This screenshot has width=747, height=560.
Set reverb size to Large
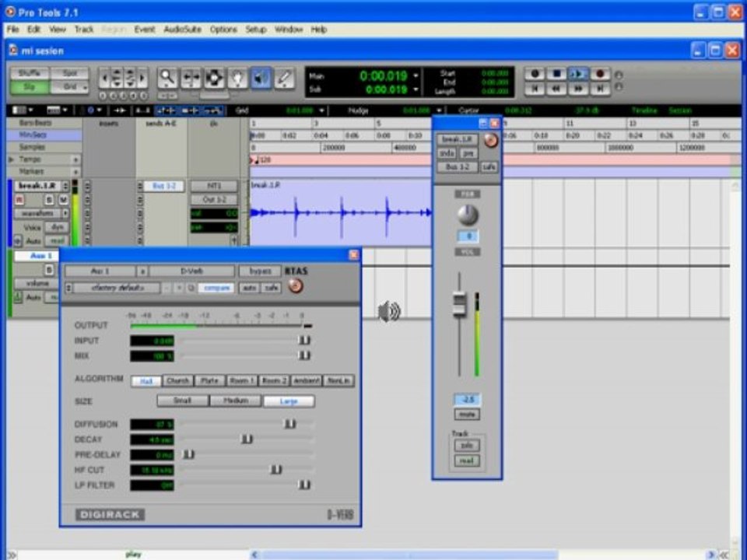click(289, 401)
